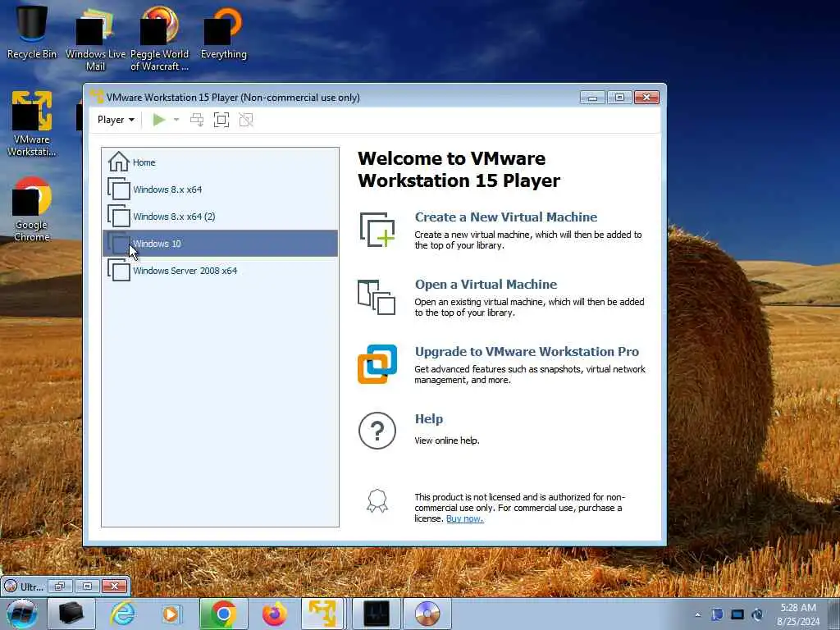Click the tray volume icon

click(x=757, y=614)
